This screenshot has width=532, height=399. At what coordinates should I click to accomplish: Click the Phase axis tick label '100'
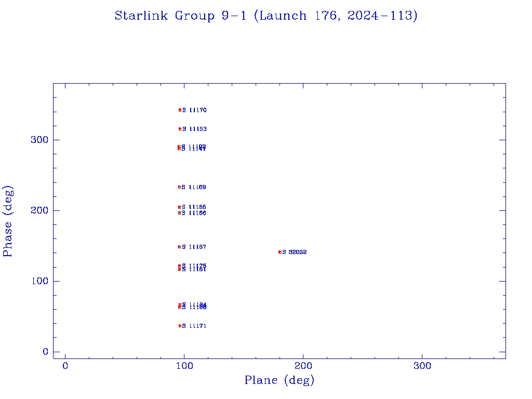tap(39, 281)
